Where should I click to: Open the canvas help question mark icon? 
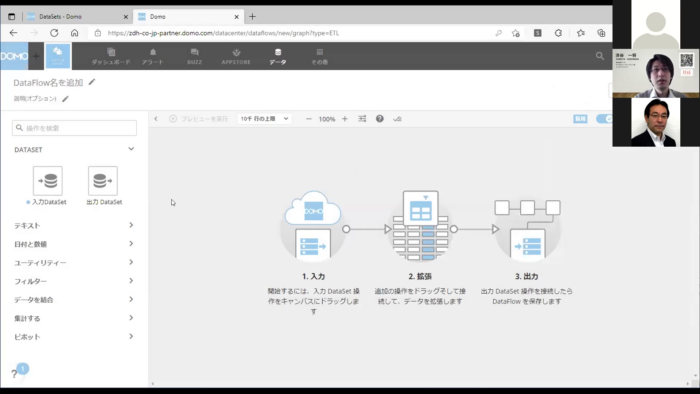[379, 119]
